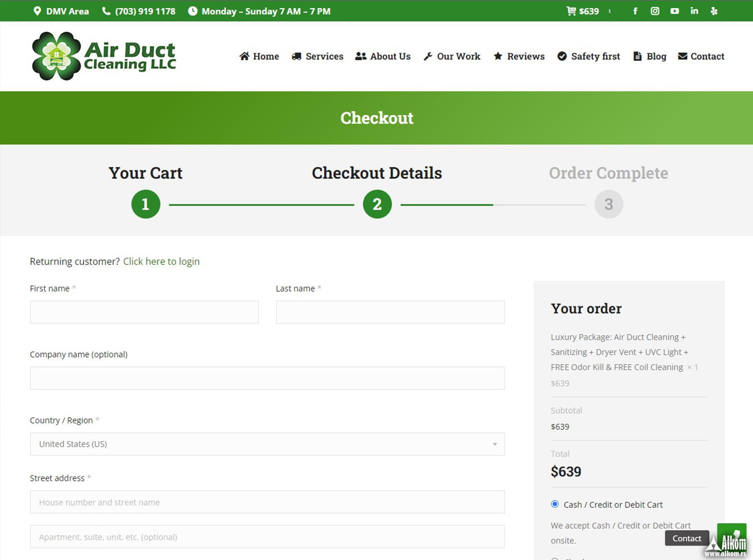Open the Instagram icon link
This screenshot has height=560, width=753.
point(655,11)
